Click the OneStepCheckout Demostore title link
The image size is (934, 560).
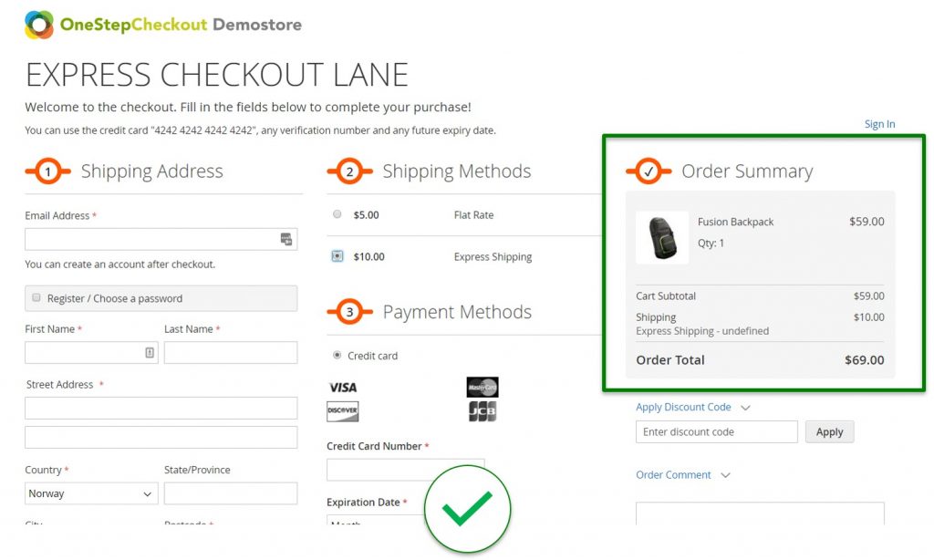[182, 25]
